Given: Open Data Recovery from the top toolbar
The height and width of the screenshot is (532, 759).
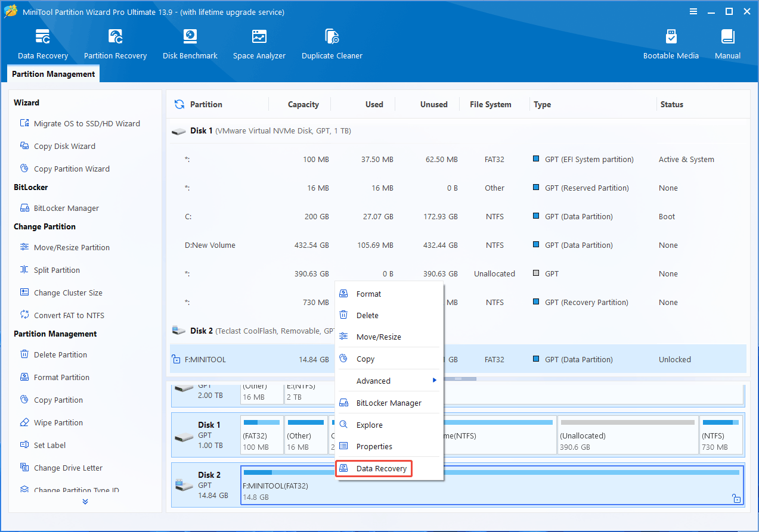Looking at the screenshot, I should click(43, 44).
